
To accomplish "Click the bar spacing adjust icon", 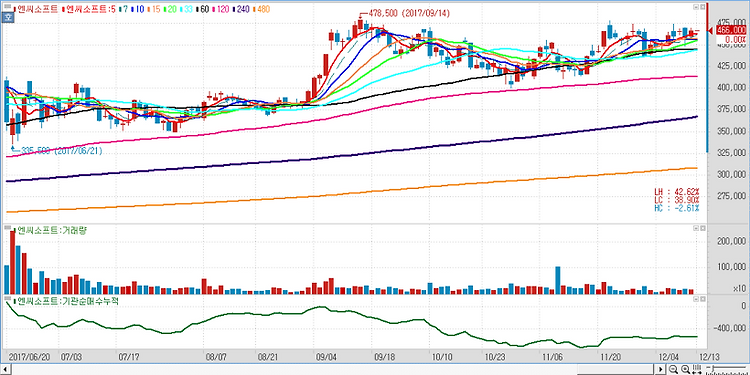I will [x=696, y=369].
